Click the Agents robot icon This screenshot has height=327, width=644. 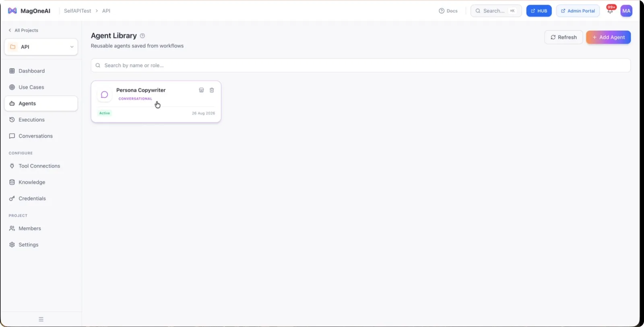(12, 103)
